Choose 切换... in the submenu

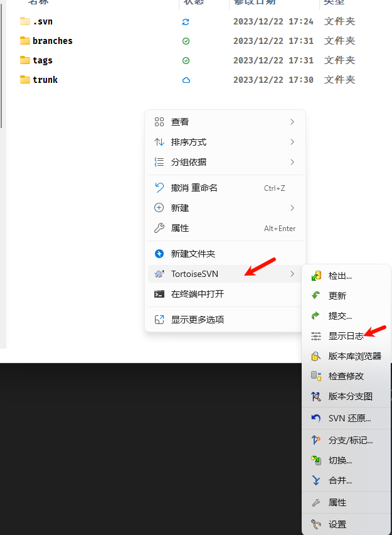pos(346,460)
